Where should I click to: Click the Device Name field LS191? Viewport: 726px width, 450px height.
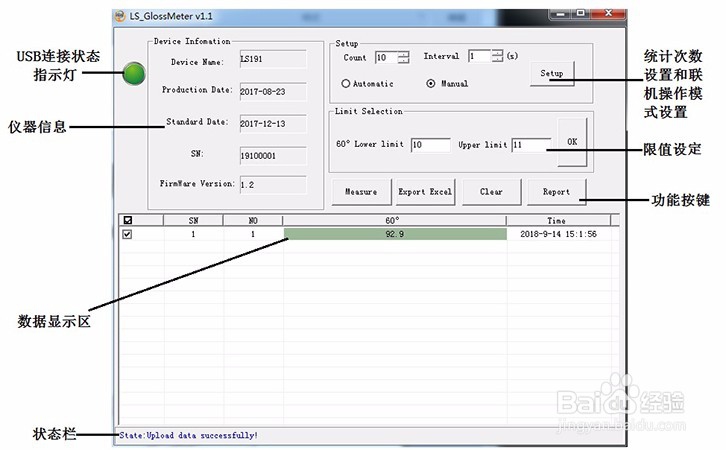click(x=273, y=59)
